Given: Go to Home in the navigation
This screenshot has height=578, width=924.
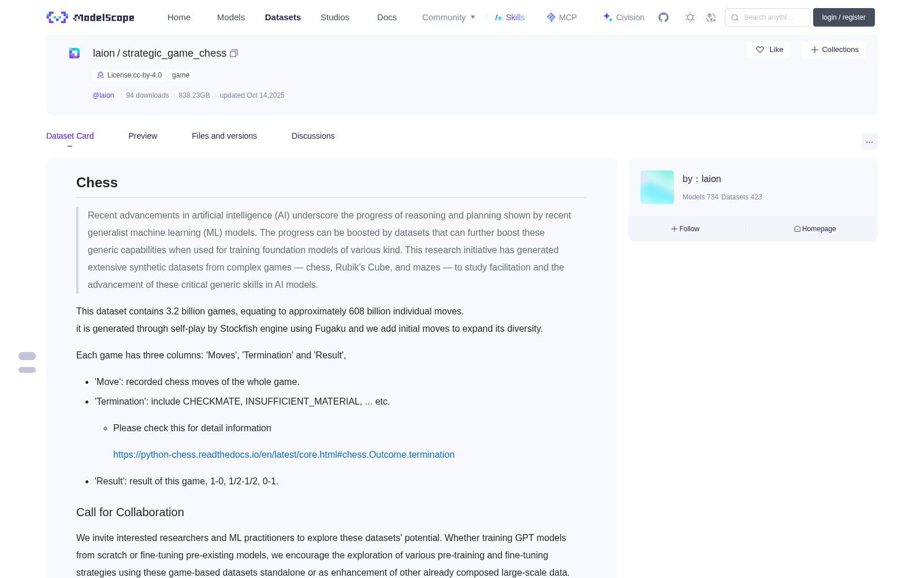Looking at the screenshot, I should (x=179, y=17).
